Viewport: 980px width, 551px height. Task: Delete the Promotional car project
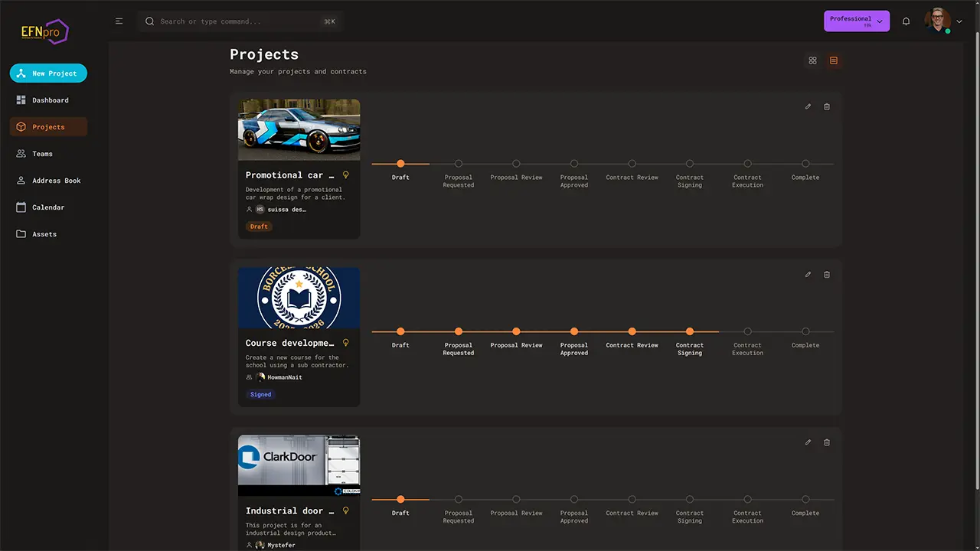(827, 106)
